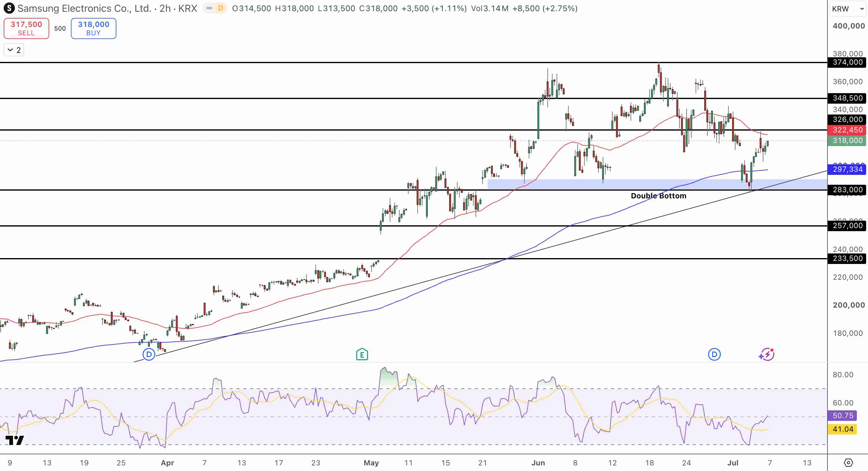Select the blue double bottom support zone rectangle
Viewport: 868px width, 471px height.
click(x=657, y=184)
